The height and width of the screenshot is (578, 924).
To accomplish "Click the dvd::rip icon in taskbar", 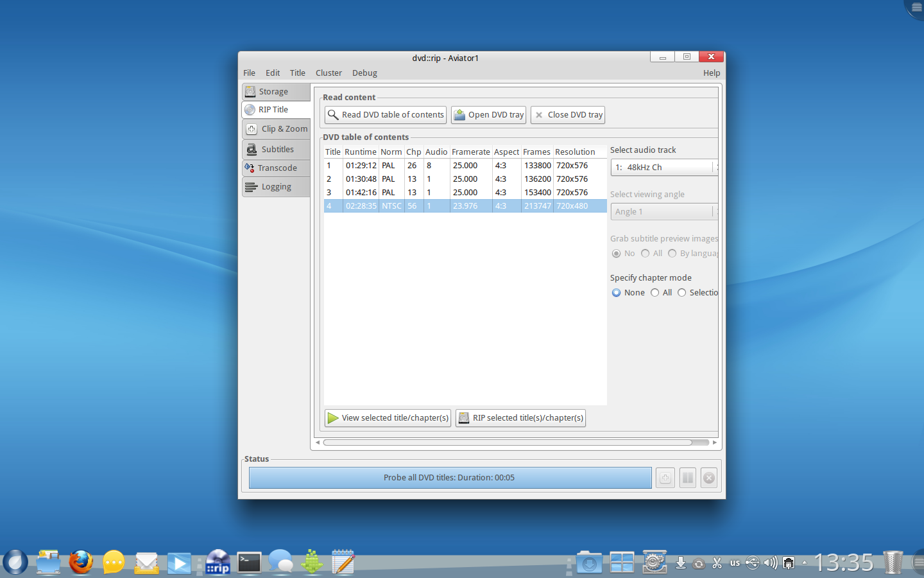I will [x=218, y=563].
